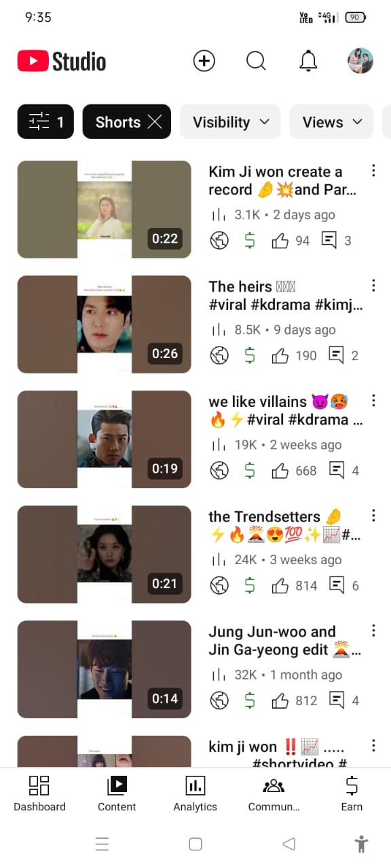This screenshot has height=868, width=391.
Task: Open three-dot menu for Jung Jun-woo video
Action: 373,631
